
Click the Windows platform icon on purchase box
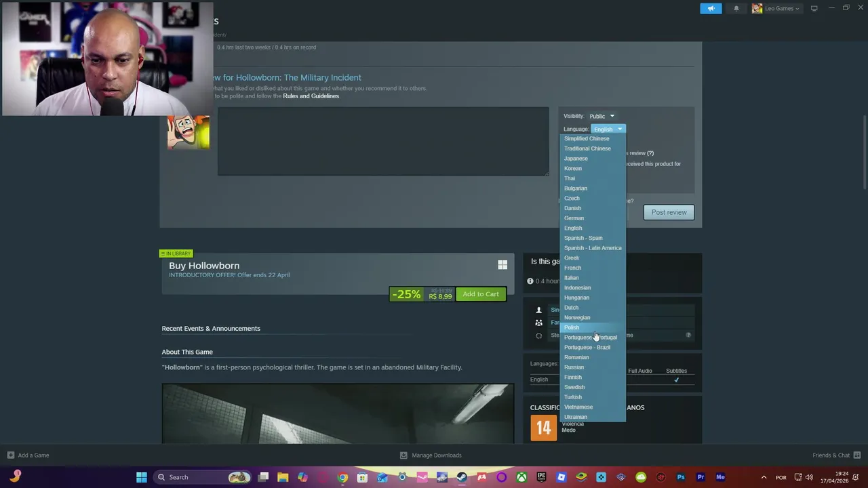click(502, 265)
